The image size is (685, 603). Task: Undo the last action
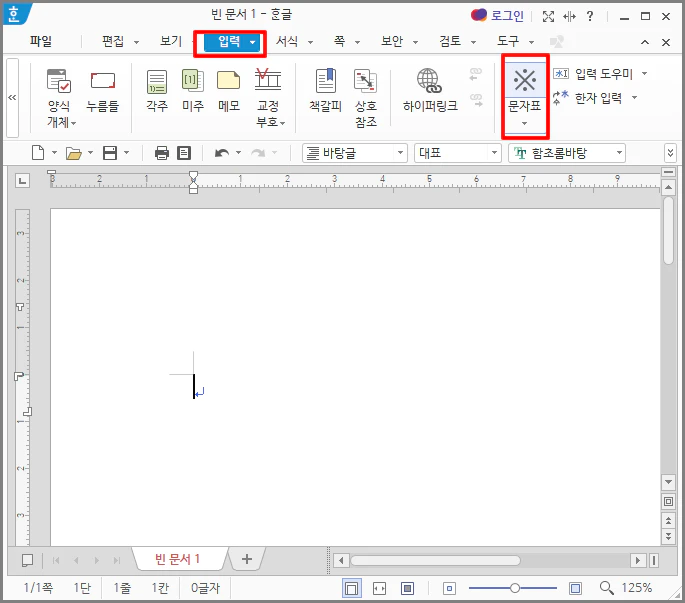222,153
